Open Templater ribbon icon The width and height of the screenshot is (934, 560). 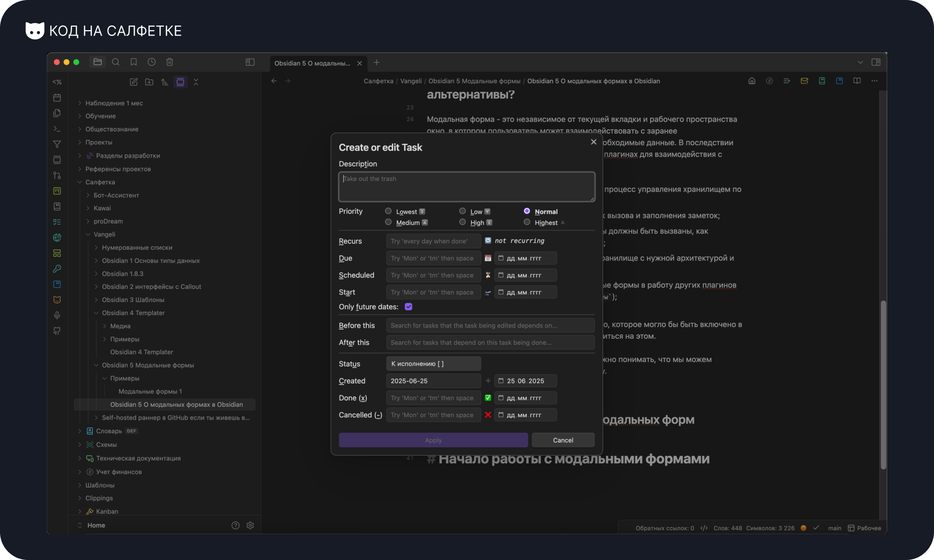(x=57, y=82)
